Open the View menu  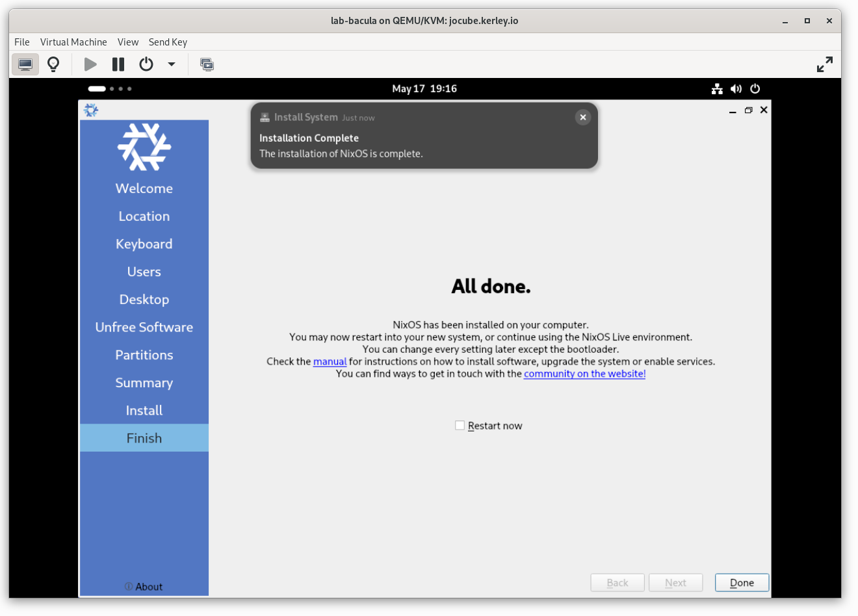(128, 42)
